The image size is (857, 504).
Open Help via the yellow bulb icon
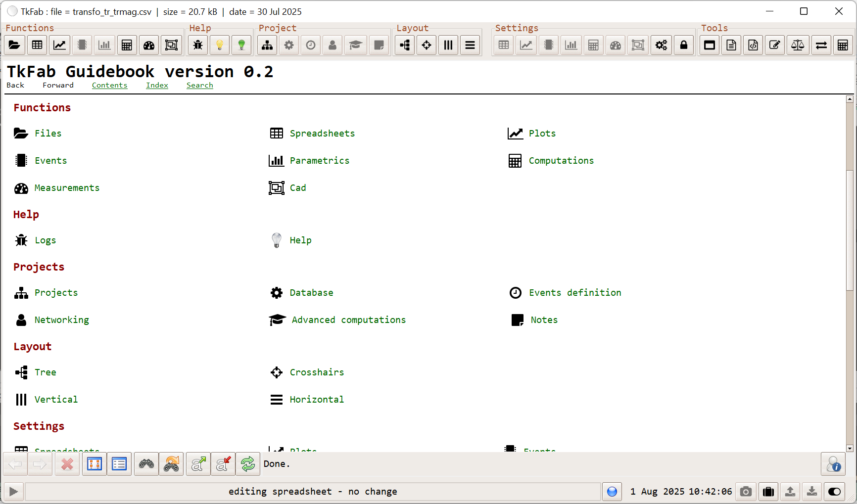coord(219,45)
